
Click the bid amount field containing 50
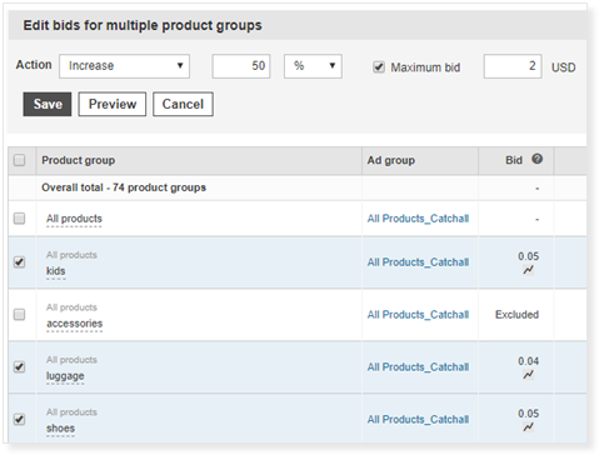tap(242, 66)
